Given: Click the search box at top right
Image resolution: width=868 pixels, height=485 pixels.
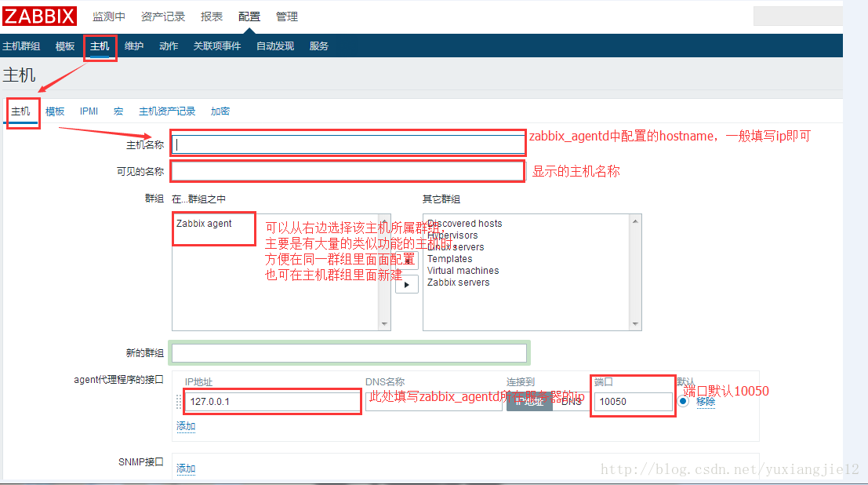Looking at the screenshot, I should click(x=797, y=16).
